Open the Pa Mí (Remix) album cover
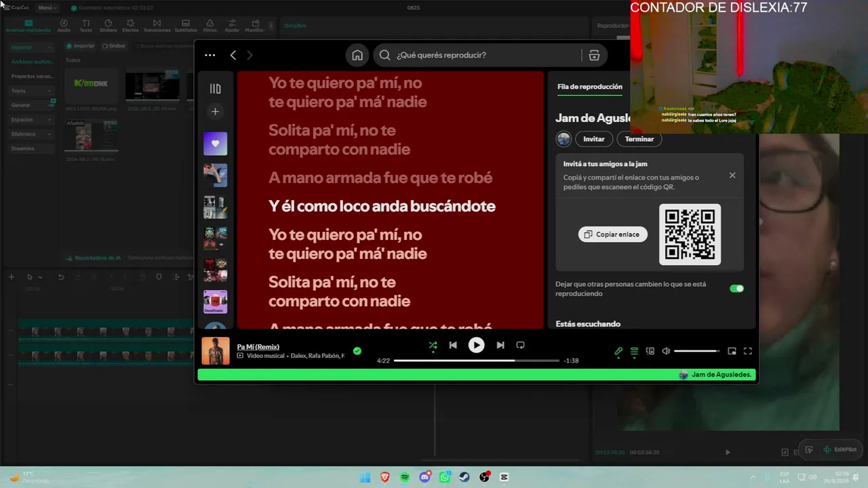868x488 pixels. [216, 351]
